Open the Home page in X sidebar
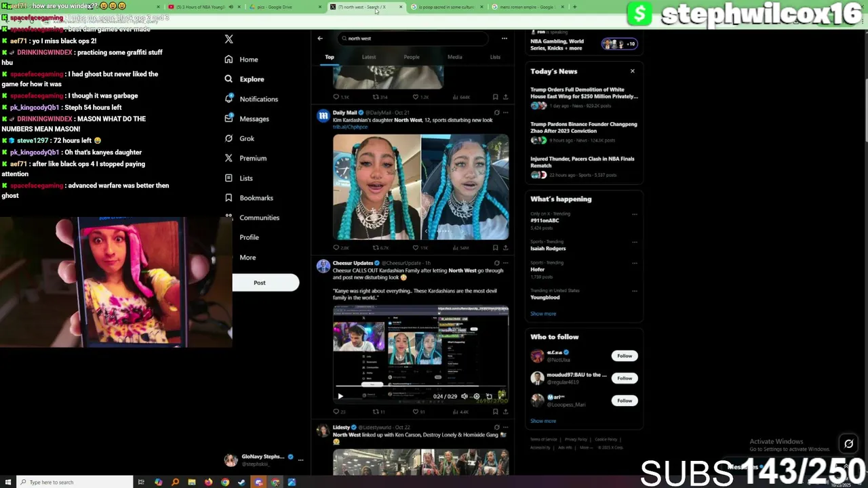The width and height of the screenshot is (868, 488). point(241,60)
